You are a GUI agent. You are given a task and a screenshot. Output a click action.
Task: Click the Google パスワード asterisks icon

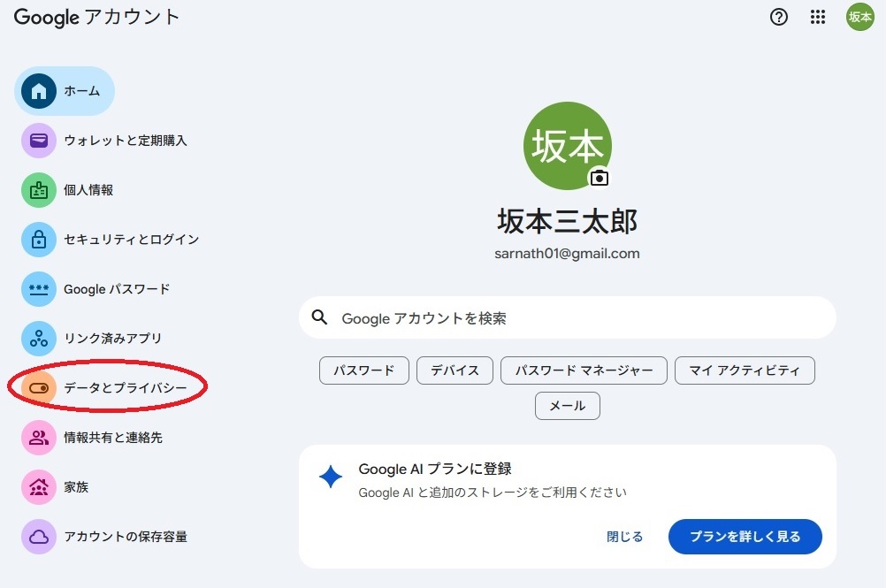38,289
